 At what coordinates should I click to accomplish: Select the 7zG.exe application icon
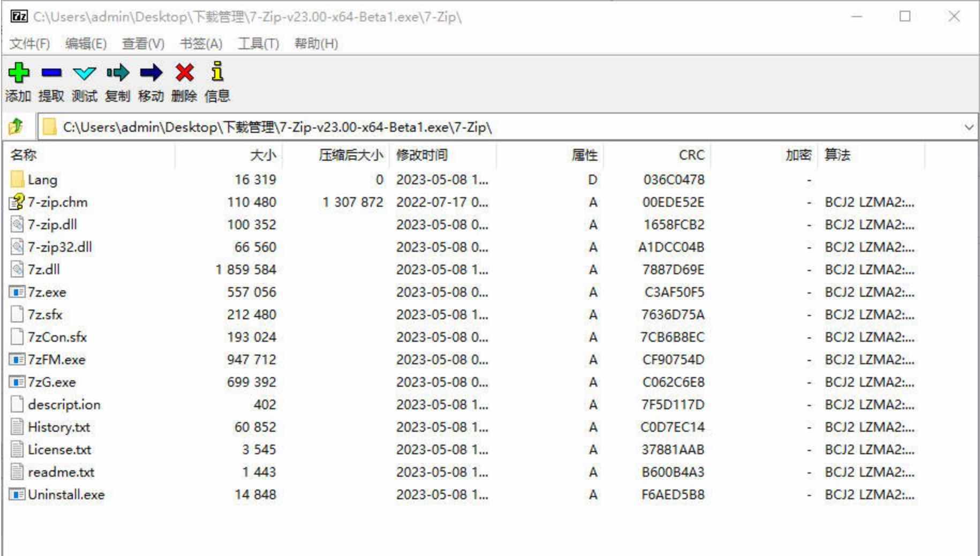pyautogui.click(x=17, y=382)
